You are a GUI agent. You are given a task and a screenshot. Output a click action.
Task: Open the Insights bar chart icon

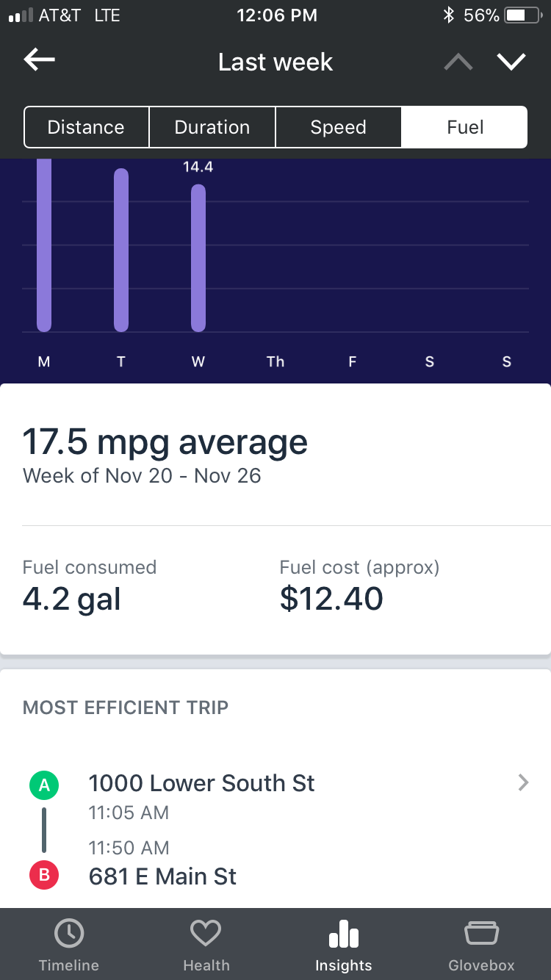[343, 935]
